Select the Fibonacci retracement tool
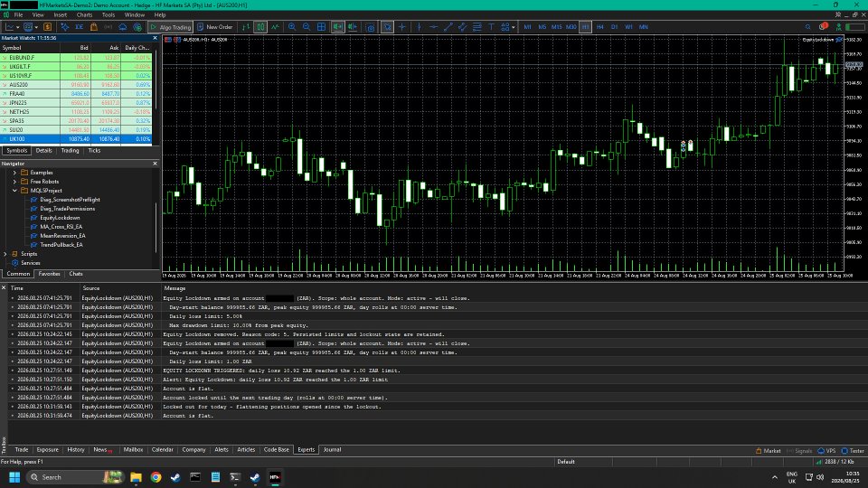The image size is (868, 488). click(x=476, y=26)
